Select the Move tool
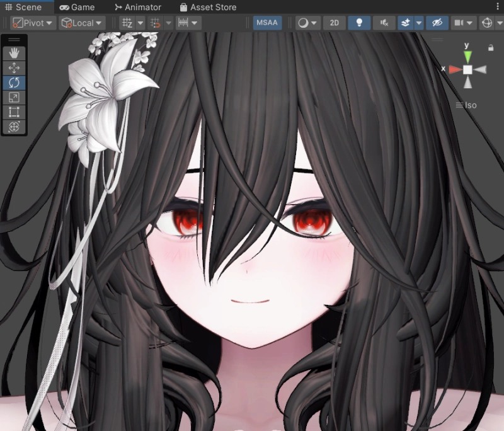This screenshot has width=504, height=431. tap(14, 68)
